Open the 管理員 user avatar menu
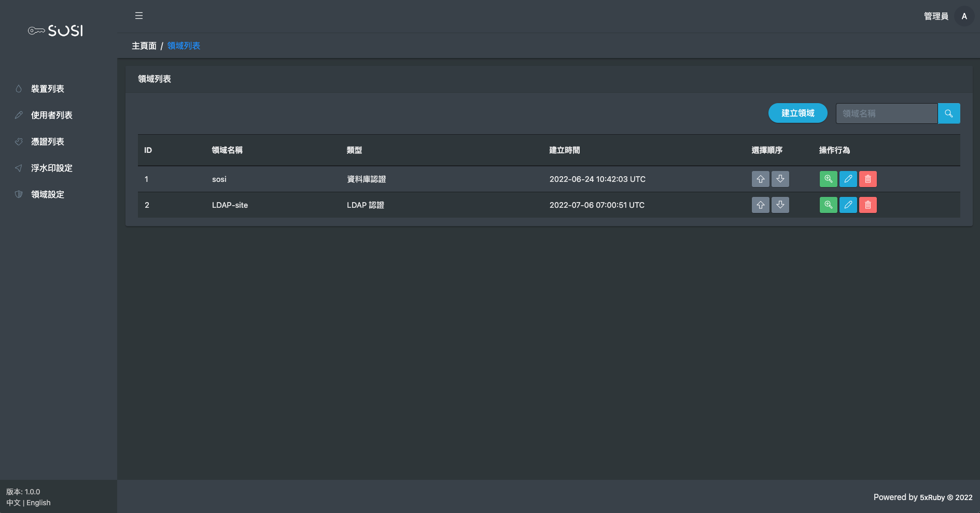The image size is (980, 513). tap(964, 16)
